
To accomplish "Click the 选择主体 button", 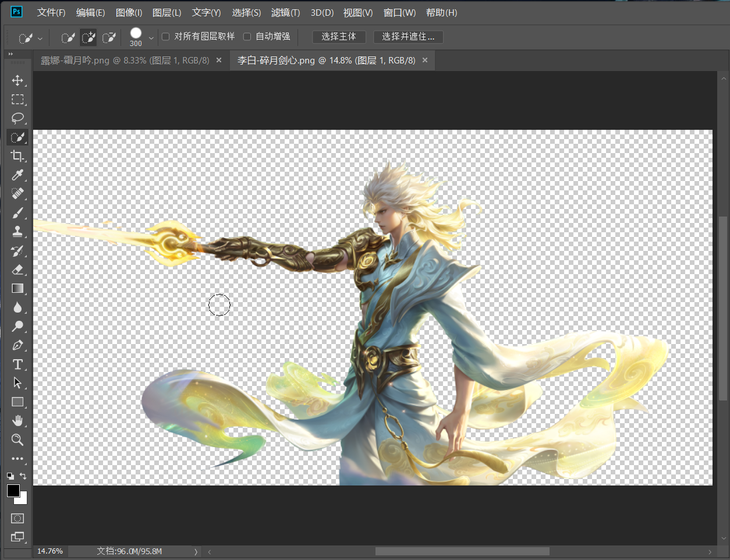I will (x=339, y=37).
